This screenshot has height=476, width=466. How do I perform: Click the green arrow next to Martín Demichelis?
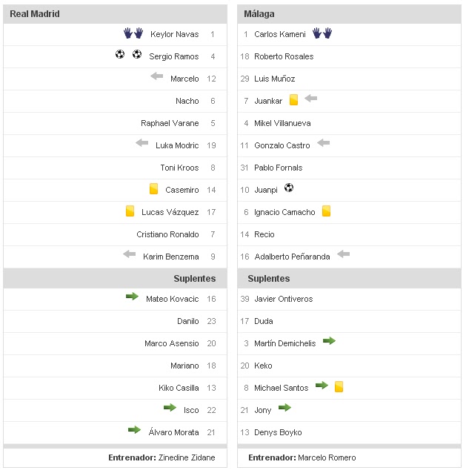329,341
